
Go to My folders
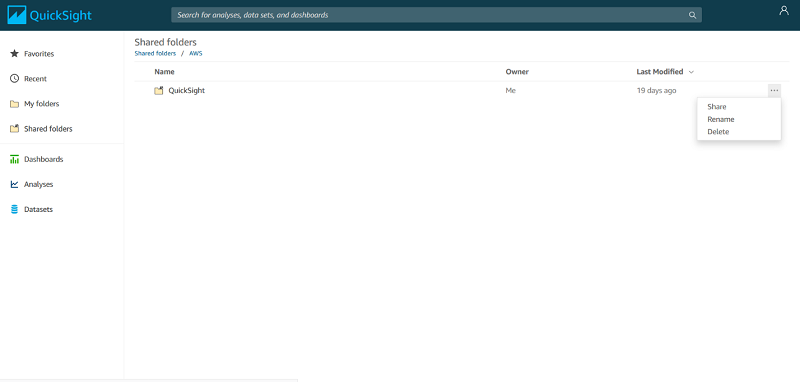[41, 104]
